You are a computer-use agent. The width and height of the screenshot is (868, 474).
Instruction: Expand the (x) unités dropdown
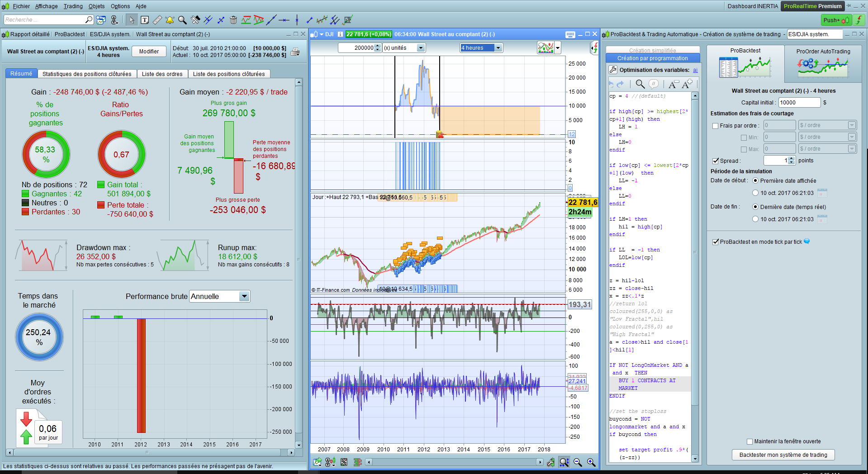tap(421, 48)
